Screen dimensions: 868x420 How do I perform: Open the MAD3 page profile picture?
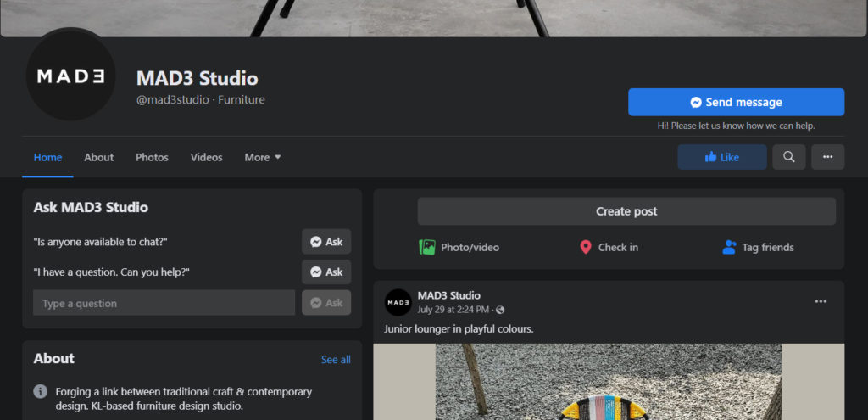click(71, 76)
